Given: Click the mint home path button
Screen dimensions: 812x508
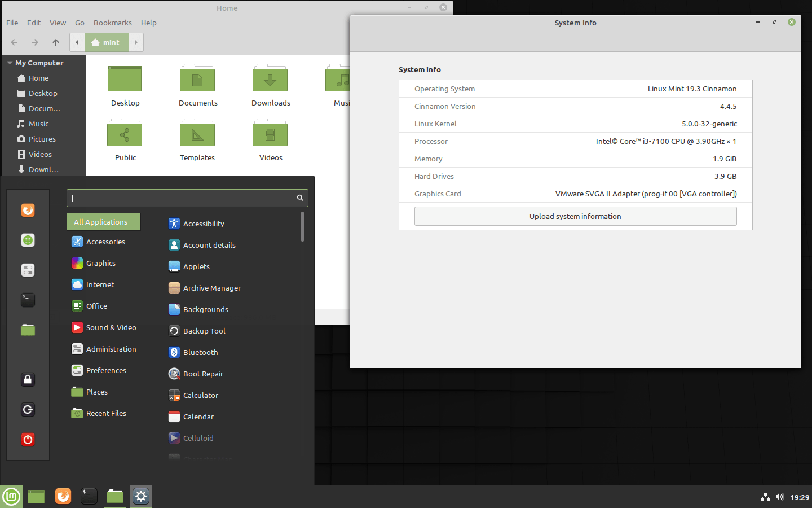Looking at the screenshot, I should (107, 42).
